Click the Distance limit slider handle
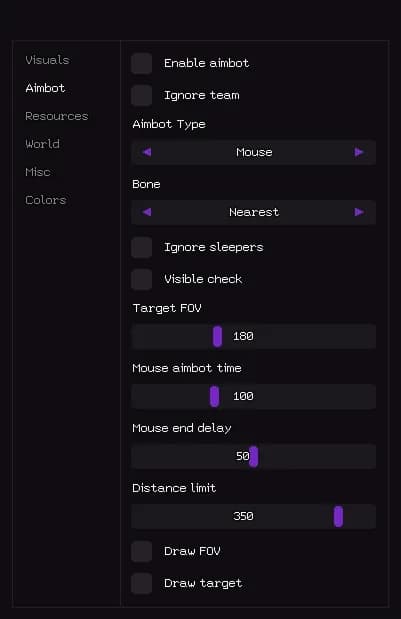 (338, 516)
